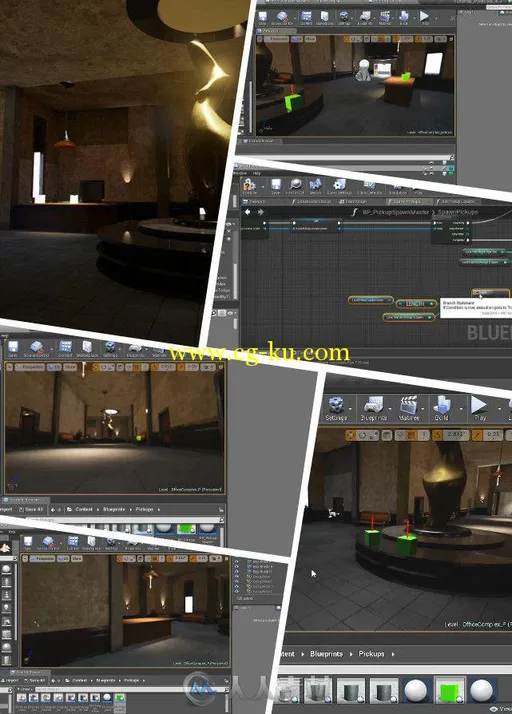Select scale gizmo tool in bottom-right viewport
Screen dimensions: 512x714
pos(374,435)
